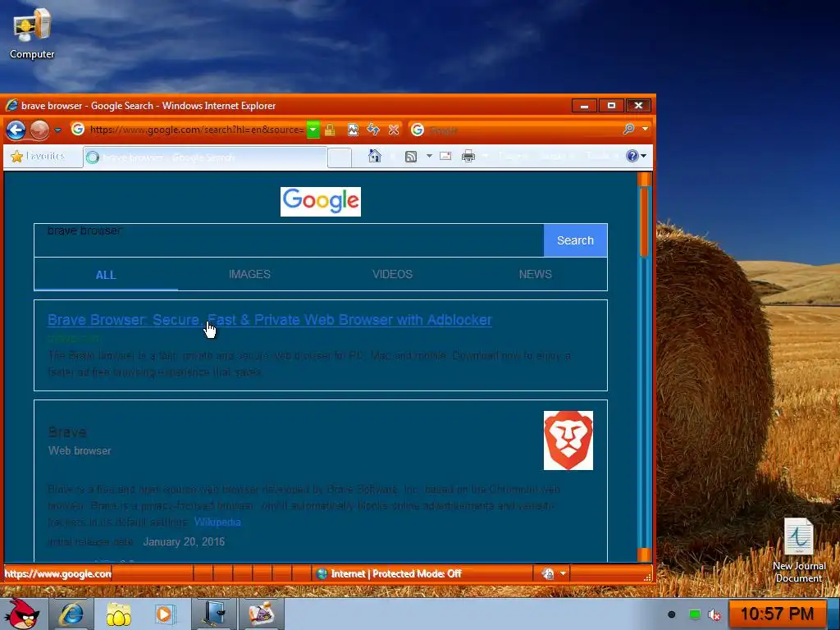Click the blue door taskbar icon

(x=213, y=614)
